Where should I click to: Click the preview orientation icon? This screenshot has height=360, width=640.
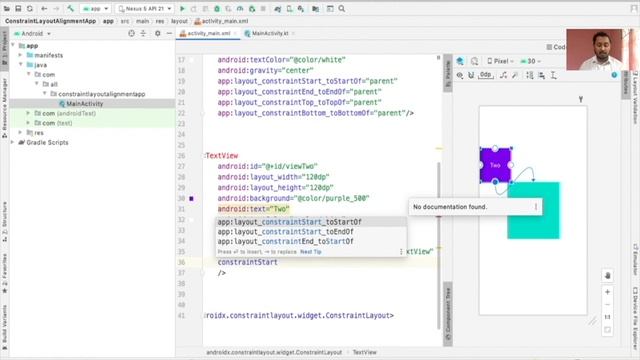(474, 61)
